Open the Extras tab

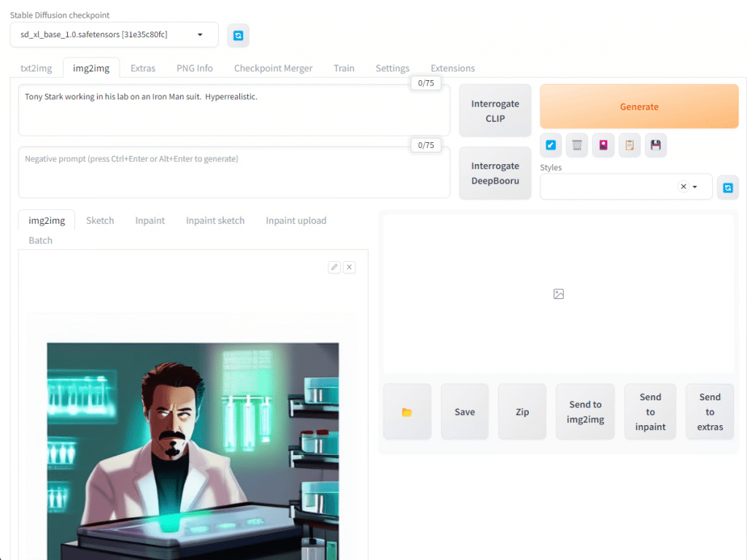click(143, 68)
